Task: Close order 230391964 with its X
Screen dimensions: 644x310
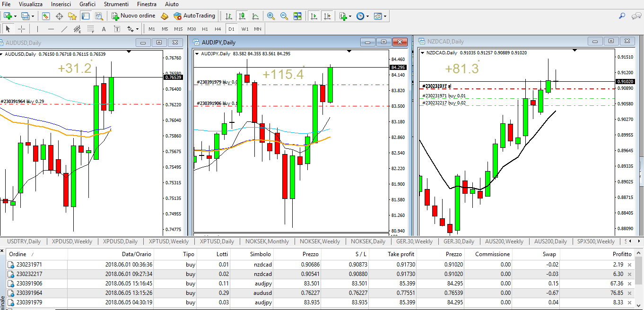Action: point(629,293)
